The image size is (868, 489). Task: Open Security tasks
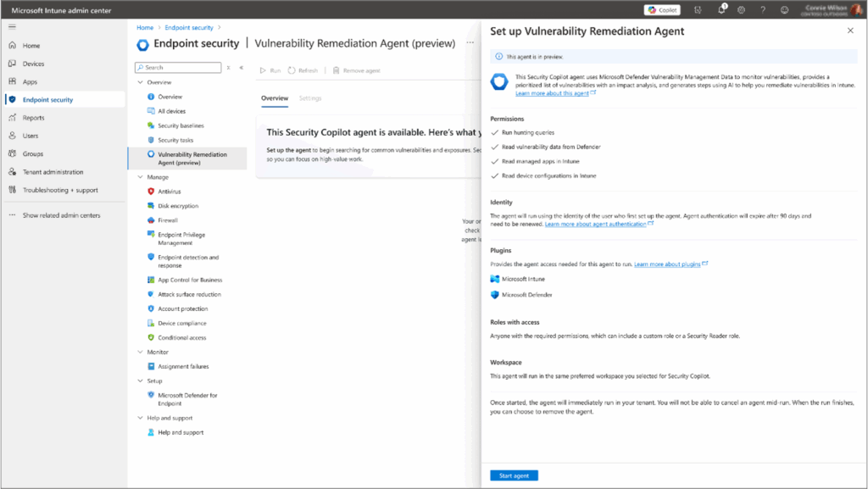tap(175, 140)
